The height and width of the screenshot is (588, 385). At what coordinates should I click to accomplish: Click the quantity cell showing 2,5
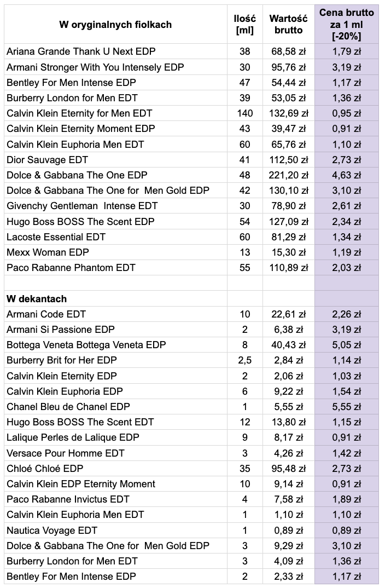244,360
